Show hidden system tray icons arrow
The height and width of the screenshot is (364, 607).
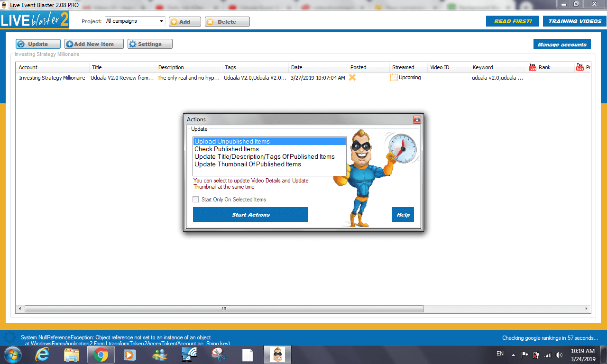[513, 355]
